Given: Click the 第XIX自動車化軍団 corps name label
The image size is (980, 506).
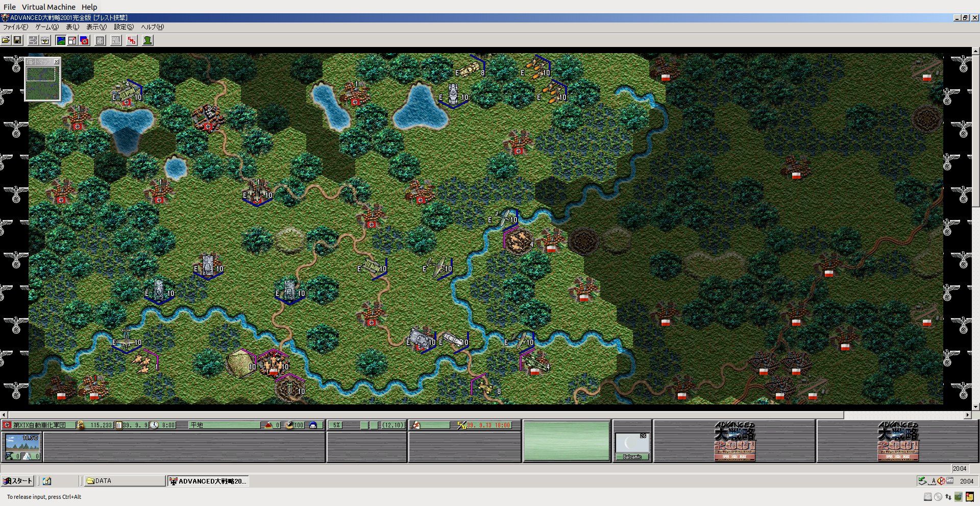Looking at the screenshot, I should (x=39, y=425).
